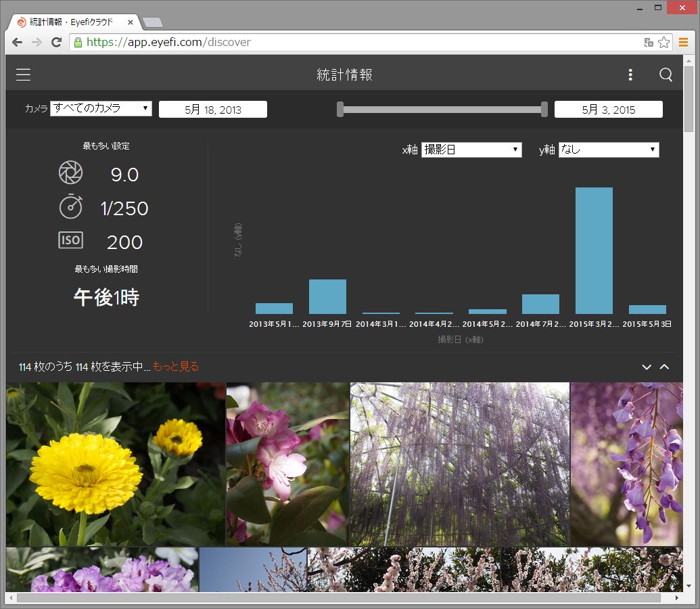Click the vertical page scrollbar thumb
The width and height of the screenshot is (700, 609).
click(x=689, y=99)
